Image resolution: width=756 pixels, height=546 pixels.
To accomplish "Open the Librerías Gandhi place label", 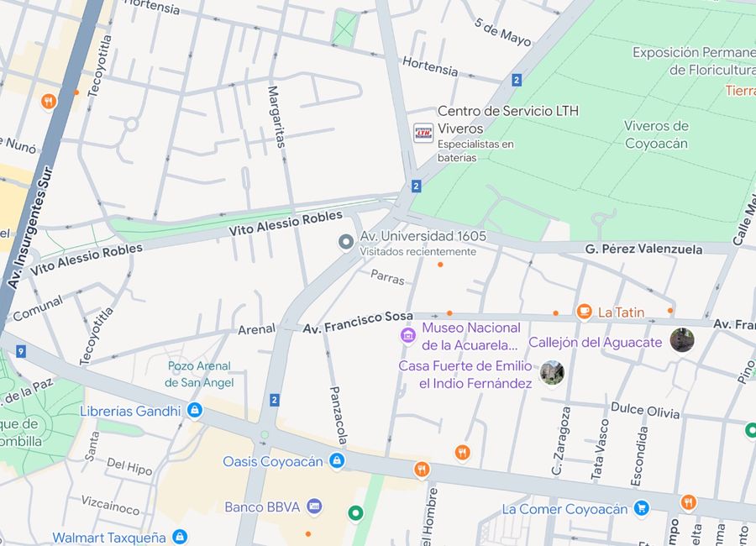I will pyautogui.click(x=130, y=411).
